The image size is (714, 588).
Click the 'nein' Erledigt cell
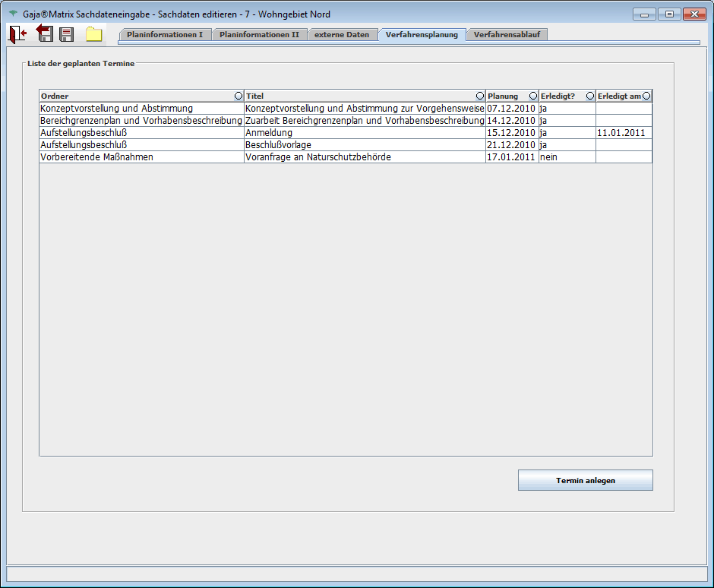pyautogui.click(x=567, y=157)
